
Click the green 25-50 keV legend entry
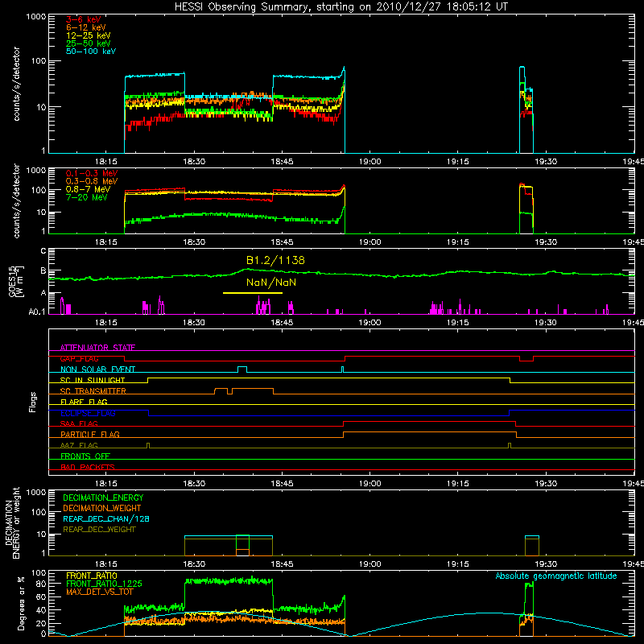tap(88, 43)
